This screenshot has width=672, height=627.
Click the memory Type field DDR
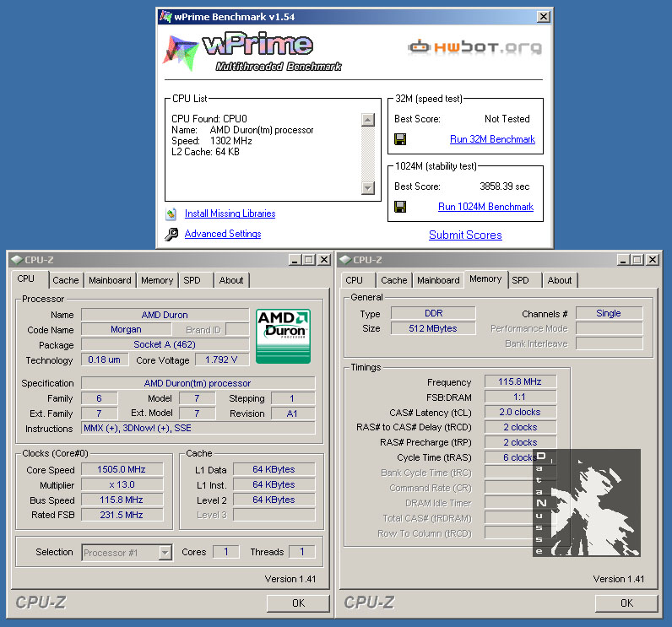tap(433, 314)
